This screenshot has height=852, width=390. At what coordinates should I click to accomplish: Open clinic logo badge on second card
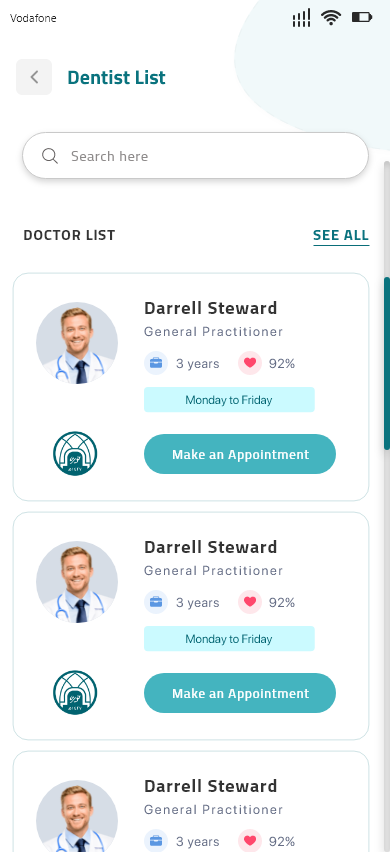pyautogui.click(x=75, y=693)
